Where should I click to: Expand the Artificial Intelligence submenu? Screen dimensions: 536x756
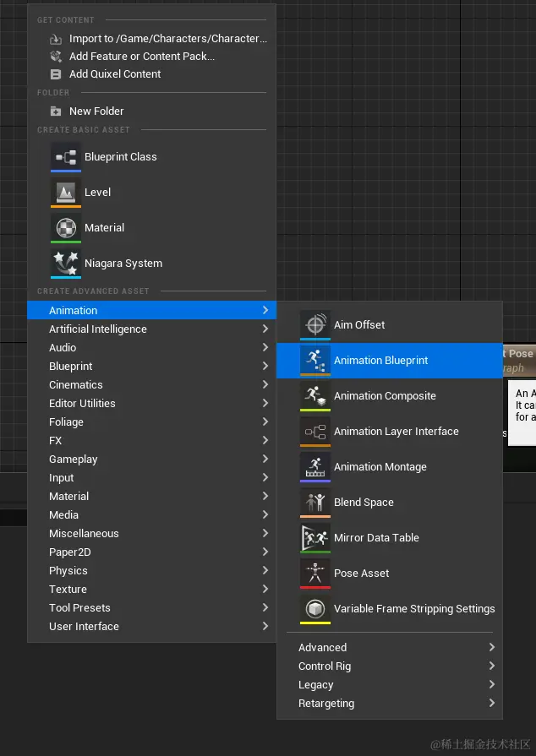pos(151,329)
